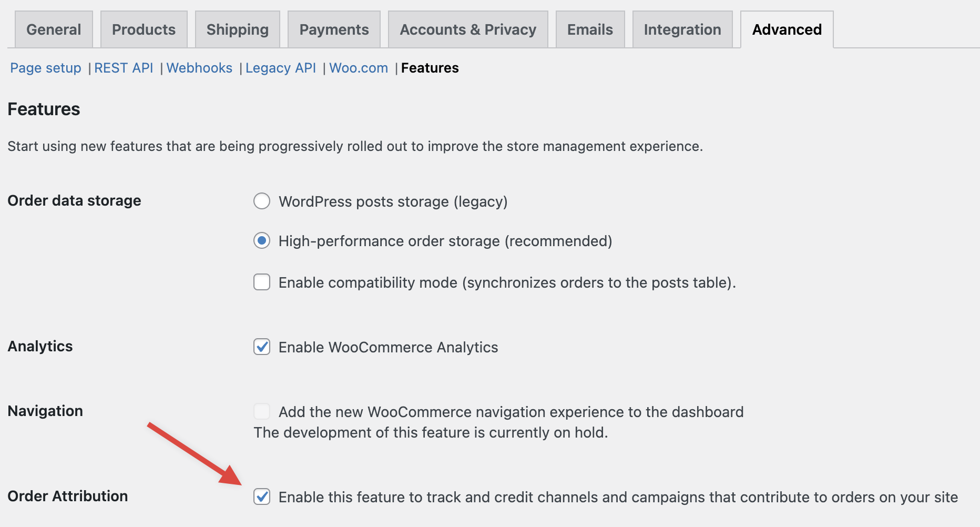Open the Page setup section
Image resolution: width=980 pixels, height=527 pixels.
[45, 68]
